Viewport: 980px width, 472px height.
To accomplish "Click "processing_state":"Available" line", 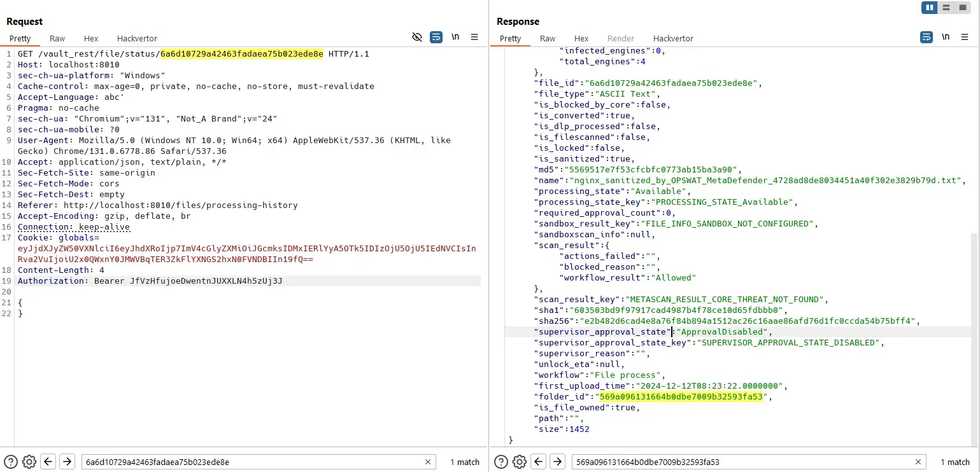I will (612, 191).
